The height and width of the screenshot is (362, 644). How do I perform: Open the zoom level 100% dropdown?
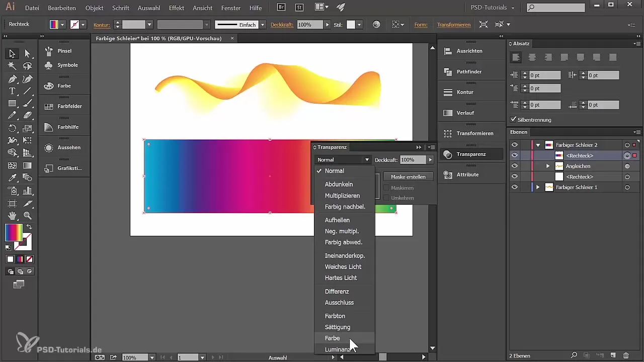tap(152, 357)
